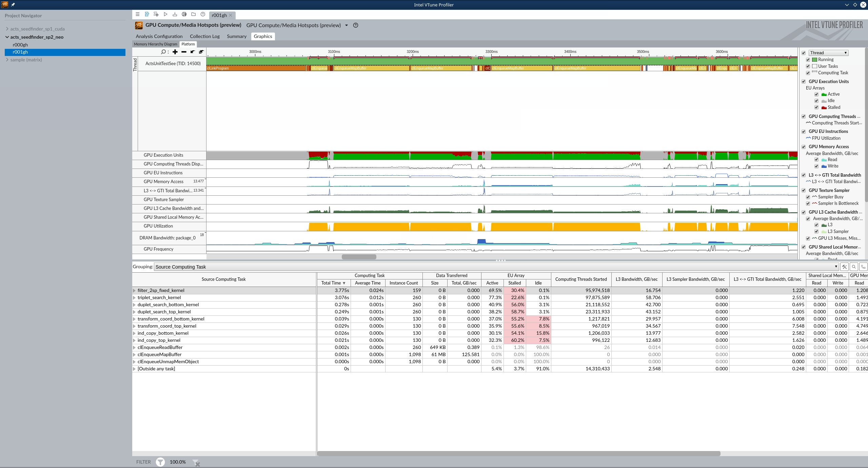Click Computing Threads Started column header
868x468 pixels.
[x=581, y=279]
